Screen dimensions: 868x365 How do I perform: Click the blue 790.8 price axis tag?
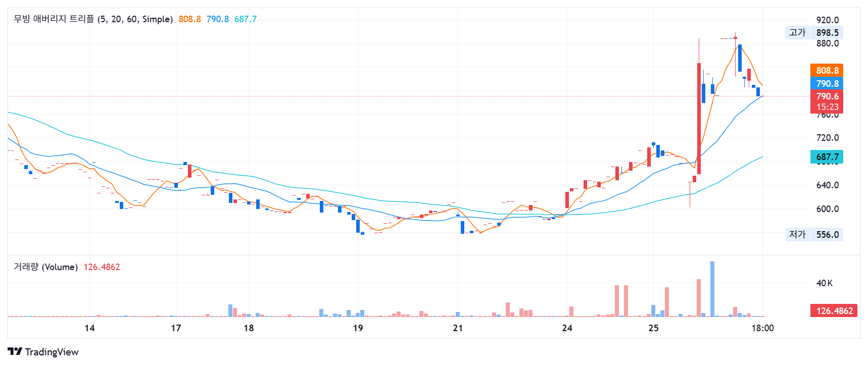[827, 84]
